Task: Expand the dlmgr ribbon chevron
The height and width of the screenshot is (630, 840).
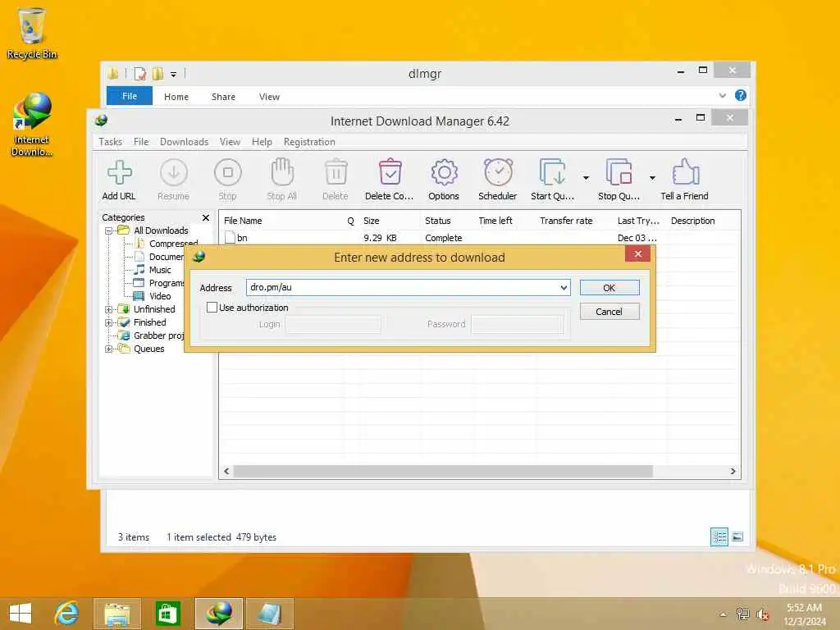Action: pyautogui.click(x=723, y=96)
